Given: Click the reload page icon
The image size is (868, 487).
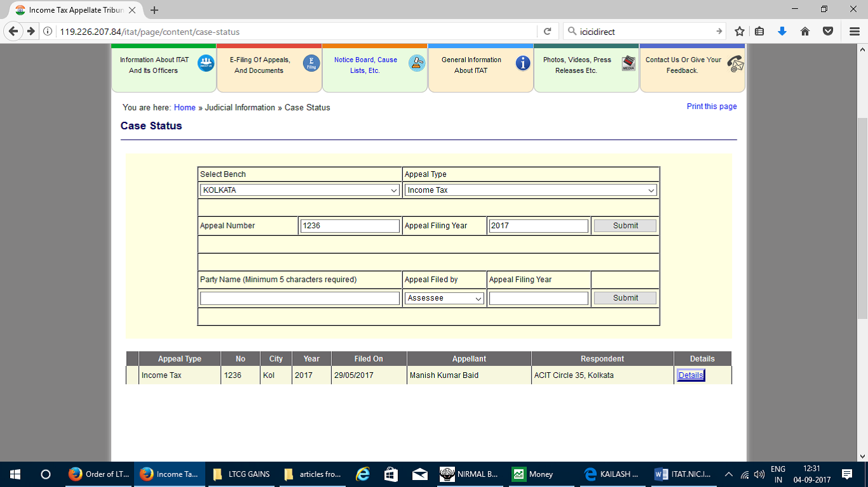Looking at the screenshot, I should [547, 31].
